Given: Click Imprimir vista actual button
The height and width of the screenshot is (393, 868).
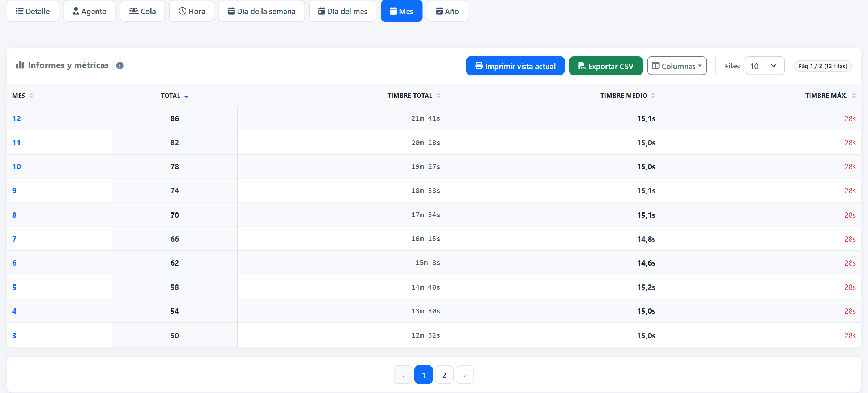Looking at the screenshot, I should click(515, 66).
